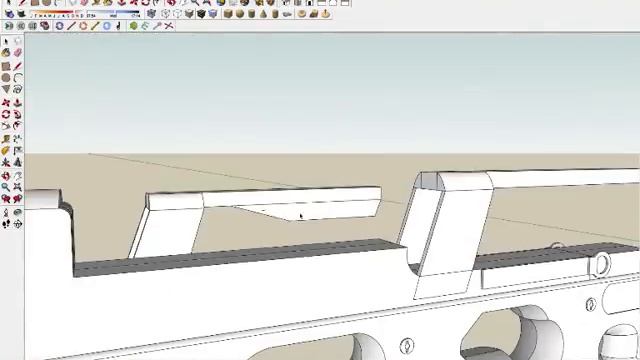Insert a cylinder shape from toolbar

tap(251, 14)
